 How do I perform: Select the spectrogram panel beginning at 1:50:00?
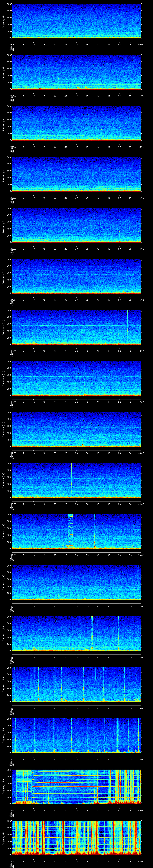tap(76, 582)
